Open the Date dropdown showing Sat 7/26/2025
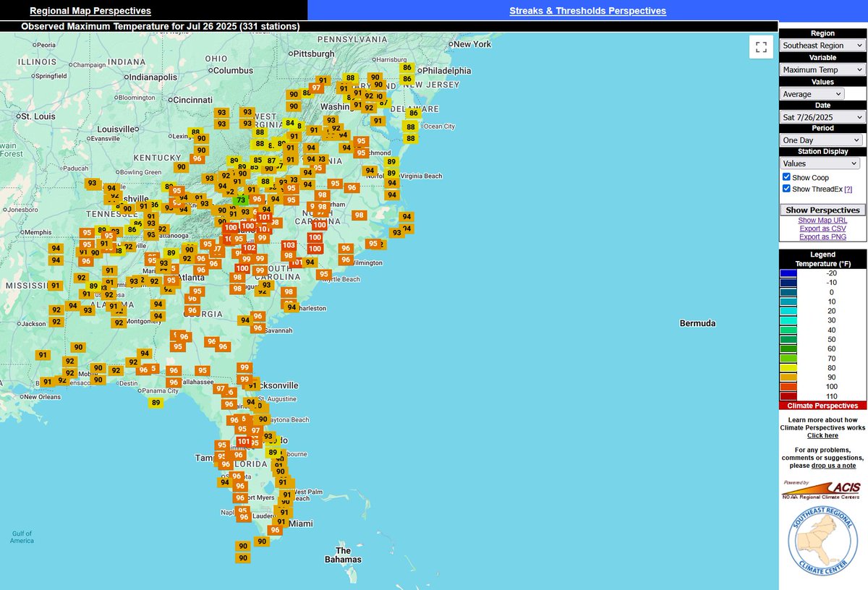This screenshot has height=590, width=868. [x=822, y=116]
